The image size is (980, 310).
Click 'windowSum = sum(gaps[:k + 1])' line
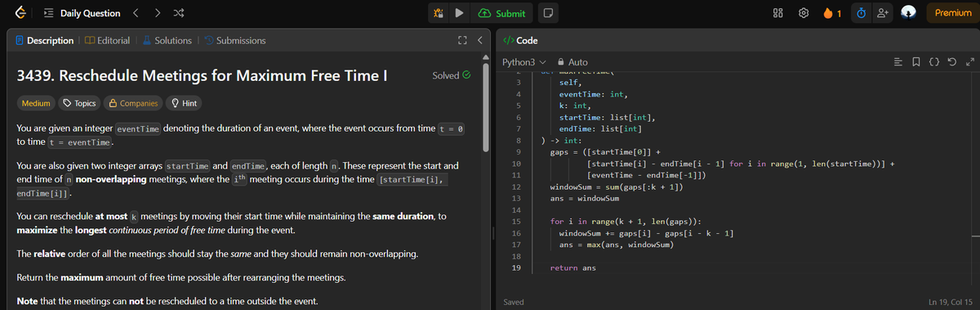pyautogui.click(x=617, y=187)
